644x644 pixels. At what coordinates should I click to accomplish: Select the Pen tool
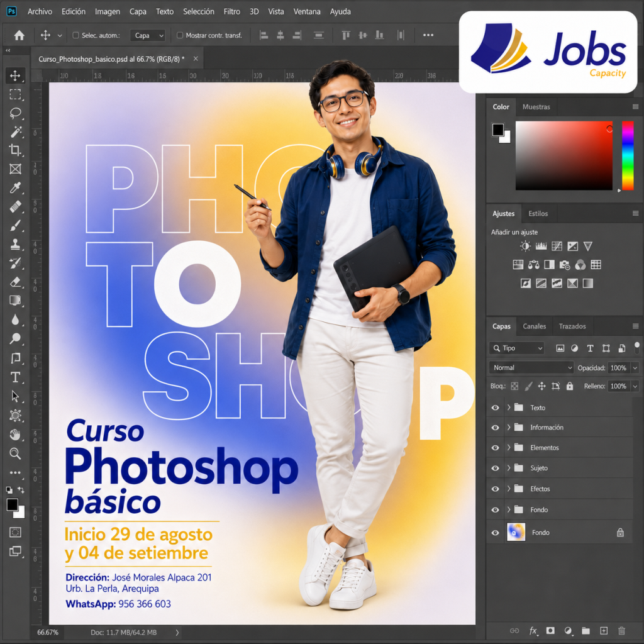point(15,358)
